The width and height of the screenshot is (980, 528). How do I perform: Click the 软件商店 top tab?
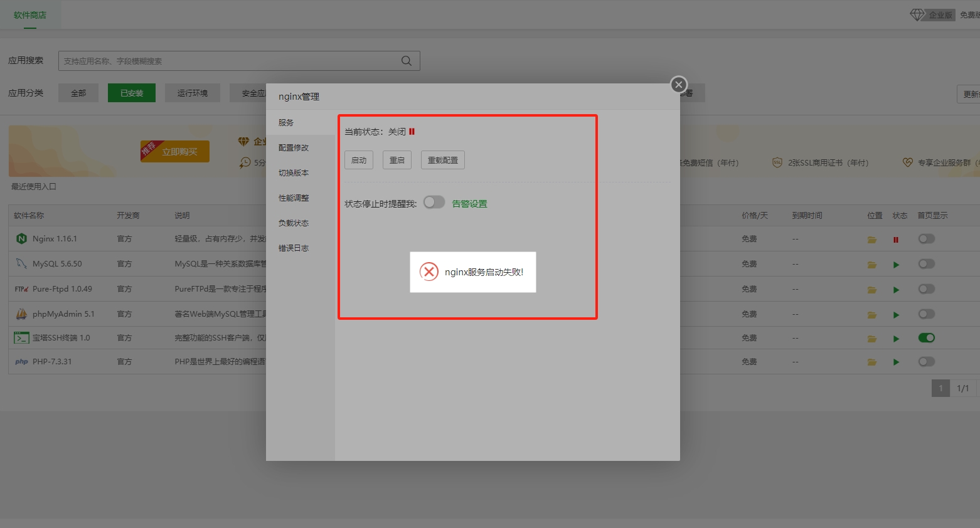click(x=30, y=15)
